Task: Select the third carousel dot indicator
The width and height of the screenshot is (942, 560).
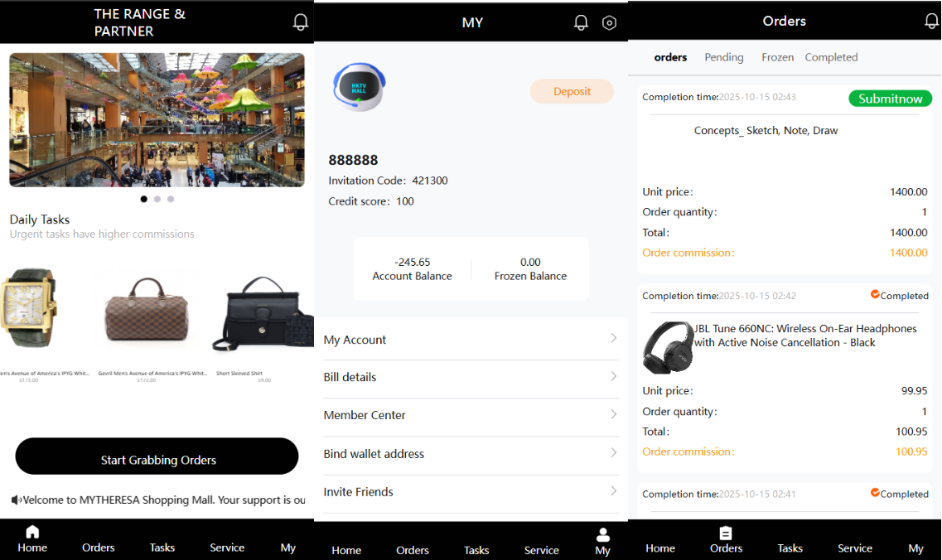Action: click(171, 199)
